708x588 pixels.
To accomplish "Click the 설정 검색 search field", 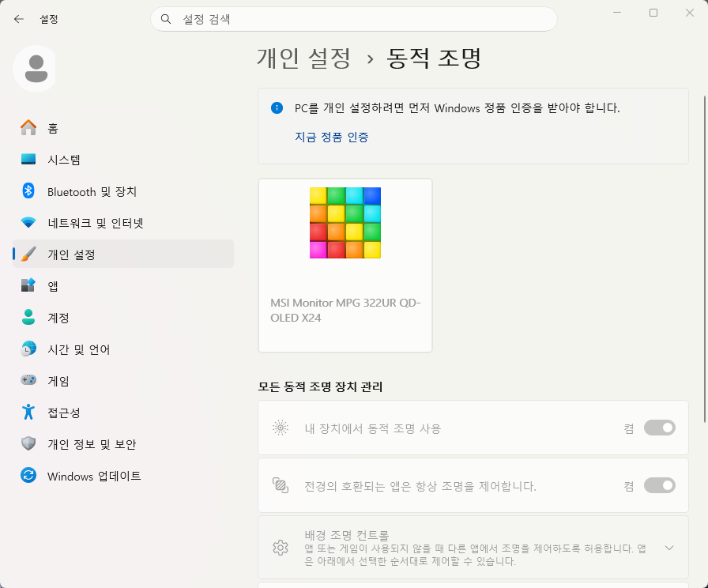I will point(353,19).
